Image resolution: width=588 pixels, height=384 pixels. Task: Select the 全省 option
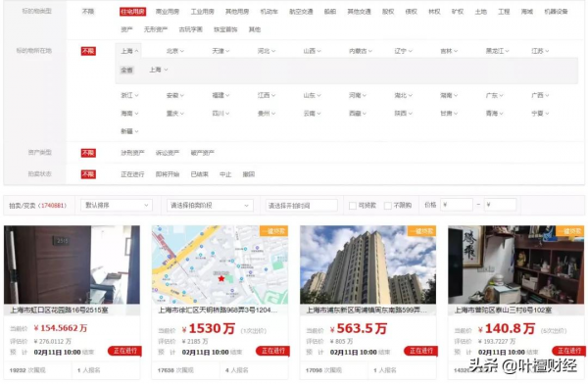(x=126, y=70)
